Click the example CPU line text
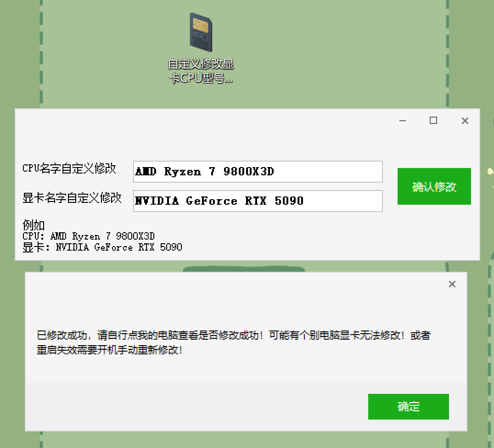Screen dimensions: 494x448 tap(89, 236)
